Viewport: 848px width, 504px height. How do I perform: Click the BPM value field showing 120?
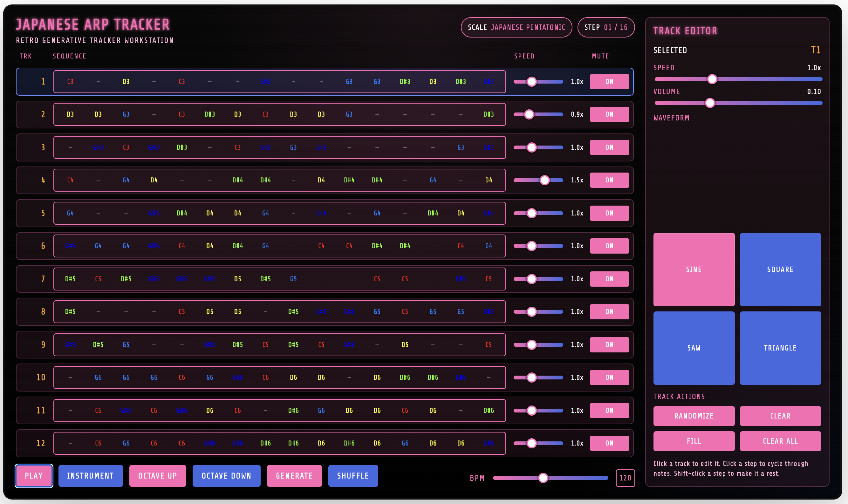[625, 478]
